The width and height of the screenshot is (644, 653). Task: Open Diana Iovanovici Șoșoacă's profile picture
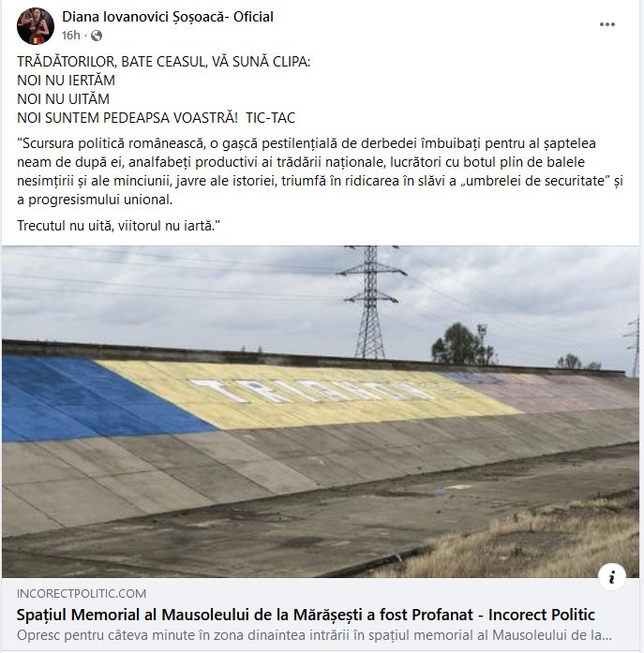(x=36, y=26)
